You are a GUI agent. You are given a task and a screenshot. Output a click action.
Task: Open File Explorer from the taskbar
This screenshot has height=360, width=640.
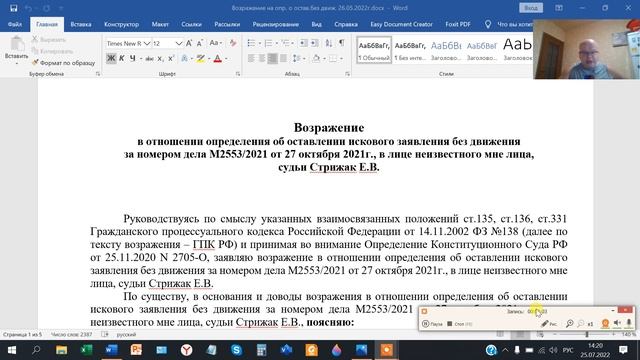62,350
